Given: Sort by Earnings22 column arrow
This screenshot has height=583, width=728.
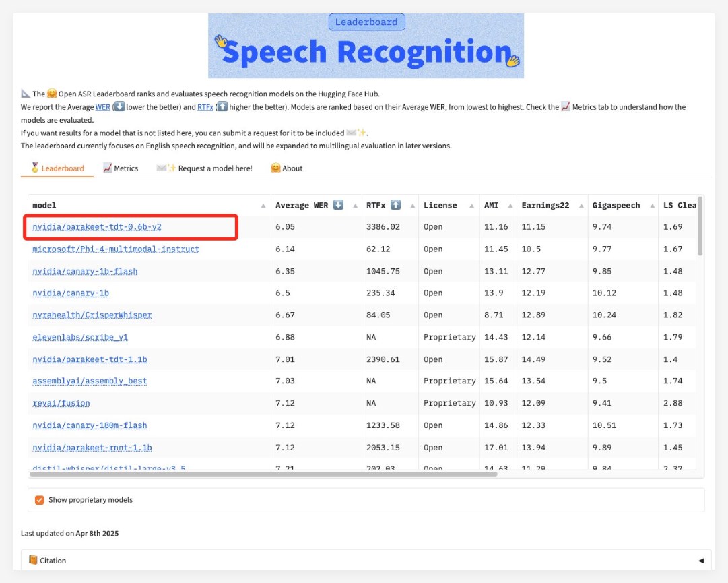Looking at the screenshot, I should coord(581,206).
